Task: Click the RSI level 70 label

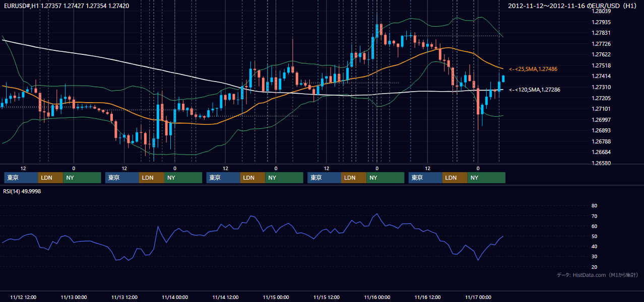Action: pos(594,216)
